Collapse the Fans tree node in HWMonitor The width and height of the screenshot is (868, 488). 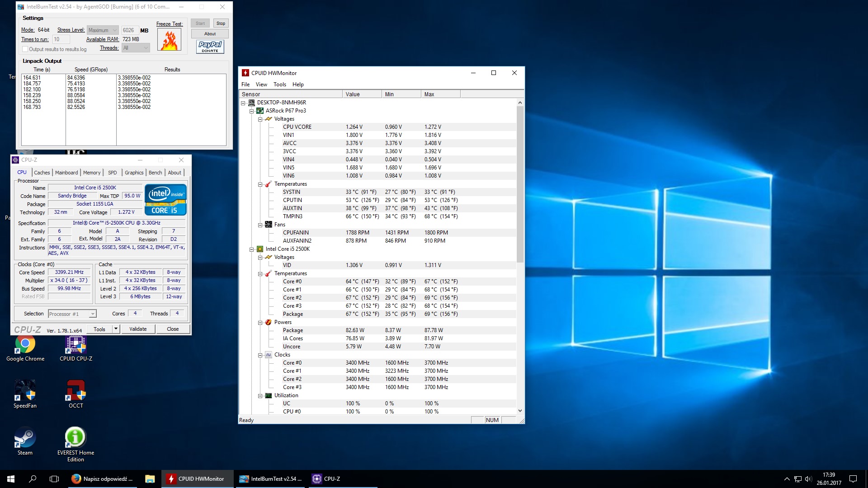(x=260, y=225)
